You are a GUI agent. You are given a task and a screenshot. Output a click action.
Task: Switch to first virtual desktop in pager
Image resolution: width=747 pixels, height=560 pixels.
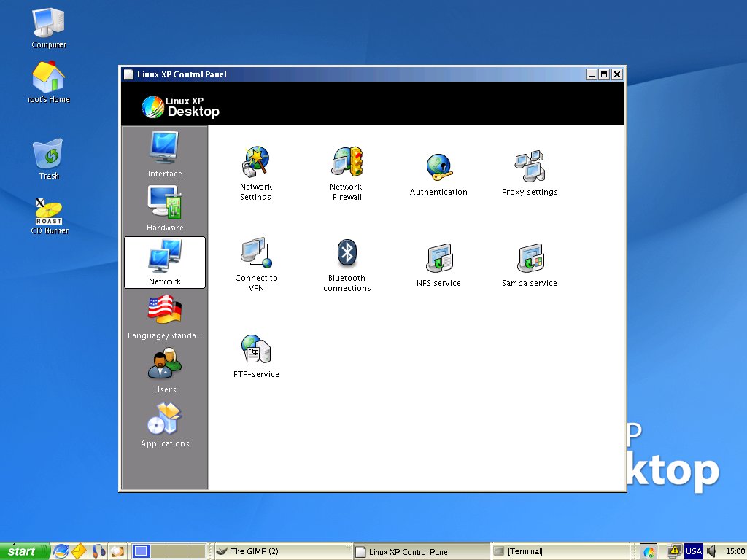[141, 551]
